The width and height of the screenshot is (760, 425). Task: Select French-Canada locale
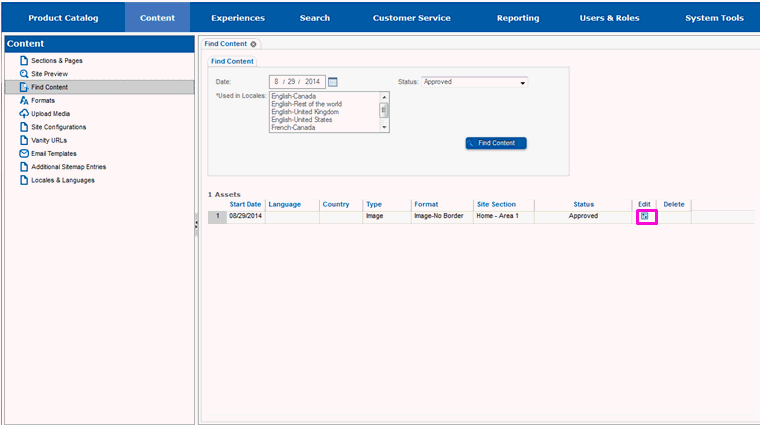point(293,127)
